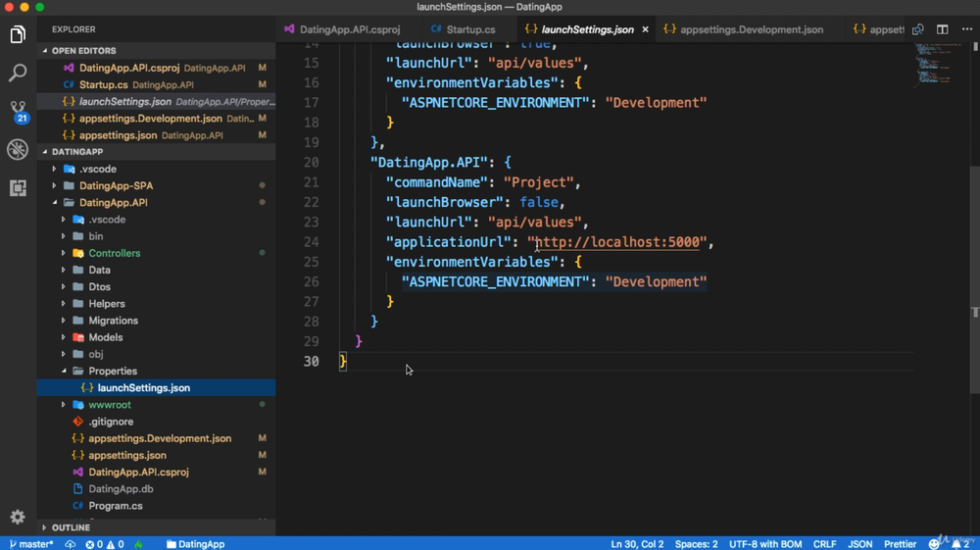Viewport: 980px width, 550px height.
Task: Click the notifications bell in status bar
Action: coord(956,544)
